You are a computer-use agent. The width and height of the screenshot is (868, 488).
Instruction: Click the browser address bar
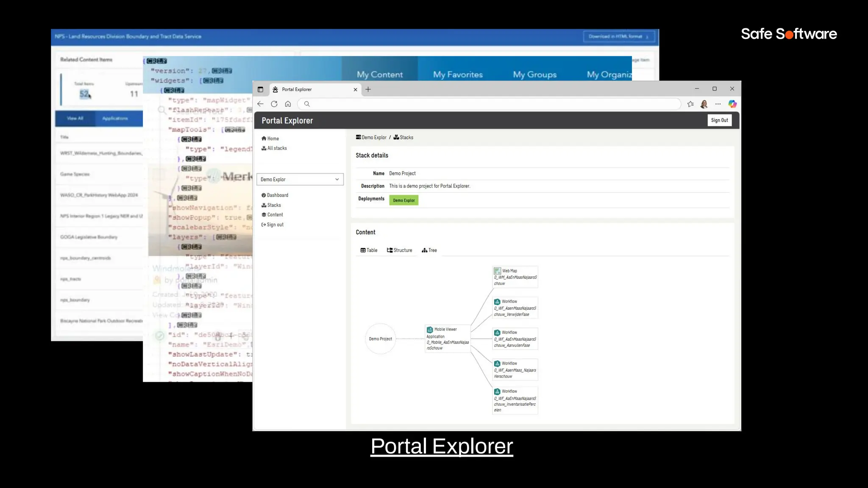(x=489, y=104)
